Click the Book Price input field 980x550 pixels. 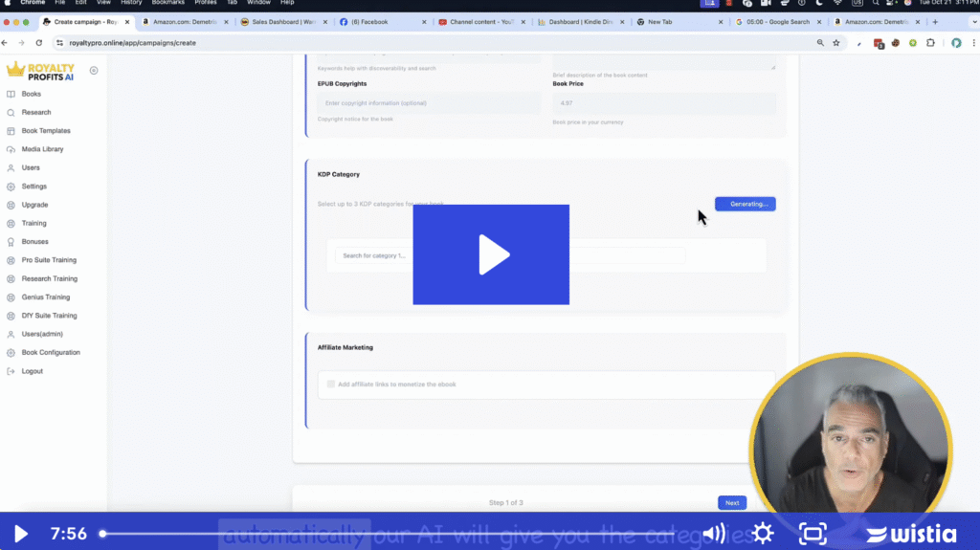coord(663,102)
